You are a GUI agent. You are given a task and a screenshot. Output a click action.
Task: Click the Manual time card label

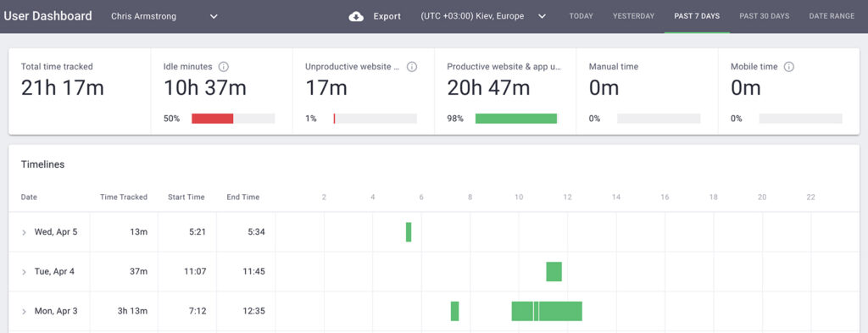point(614,66)
